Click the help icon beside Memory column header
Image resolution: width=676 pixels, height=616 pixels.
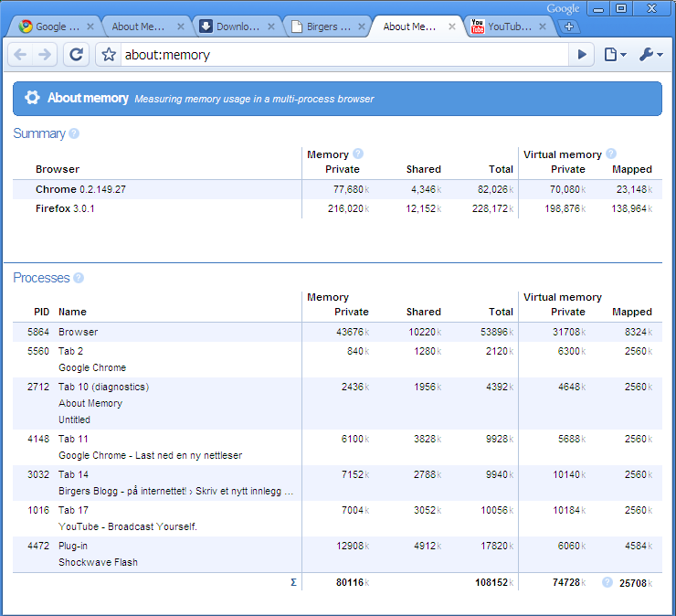pos(358,154)
